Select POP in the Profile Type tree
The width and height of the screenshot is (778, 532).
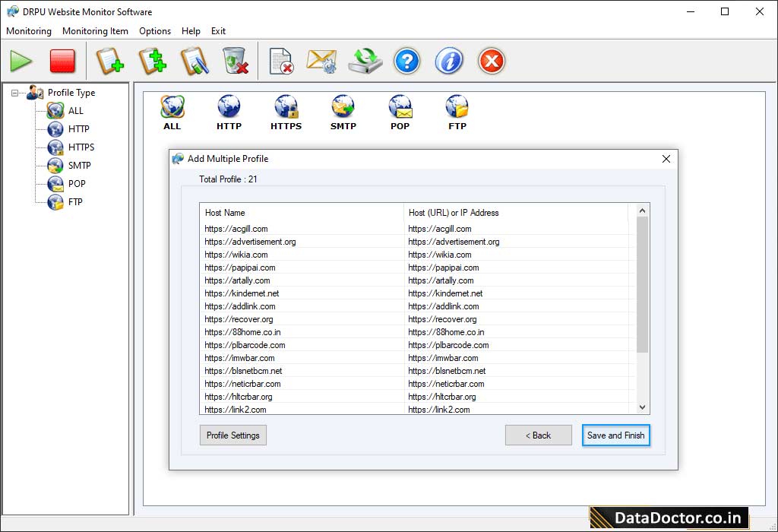coord(77,184)
